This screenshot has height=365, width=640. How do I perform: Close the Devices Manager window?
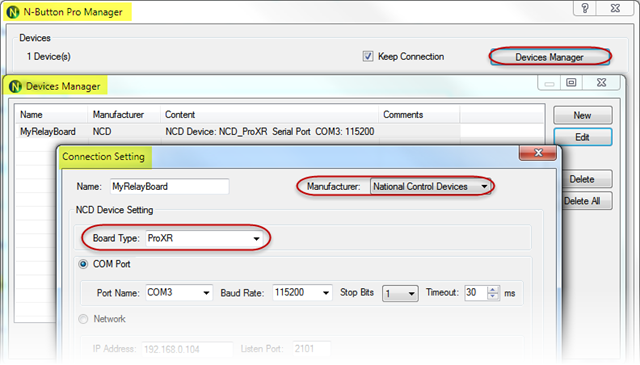(x=601, y=82)
